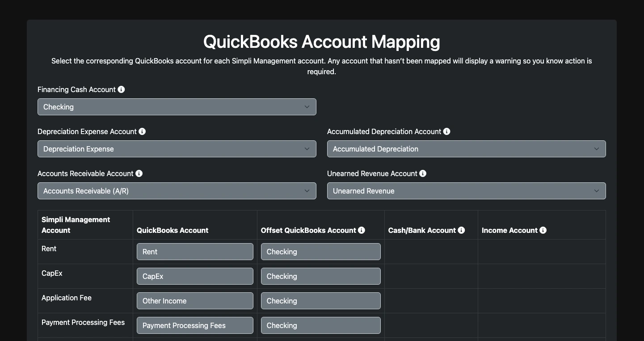
Task: Open the Financing Cash Account dropdown showing Checking
Action: pos(177,107)
